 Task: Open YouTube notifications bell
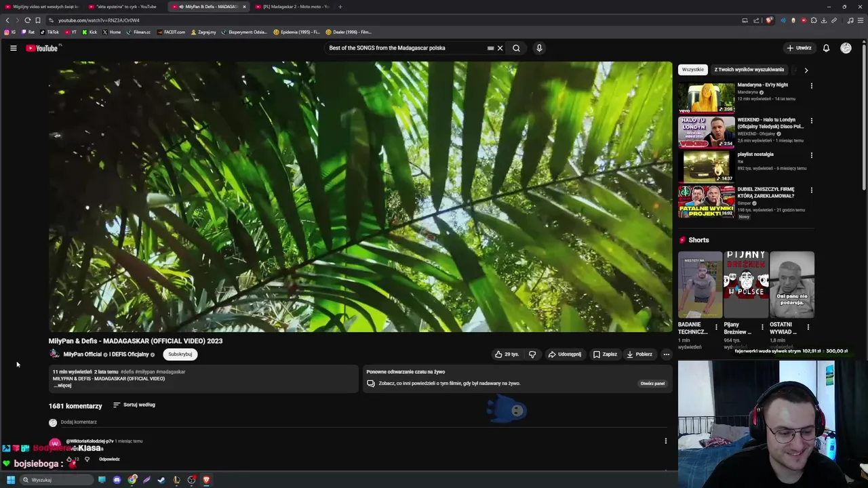(x=826, y=48)
